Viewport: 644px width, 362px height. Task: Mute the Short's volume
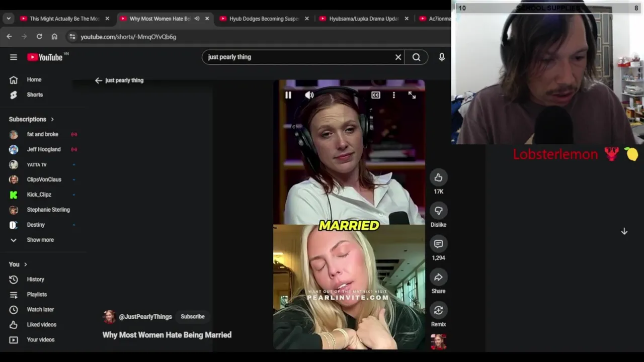[x=309, y=95]
